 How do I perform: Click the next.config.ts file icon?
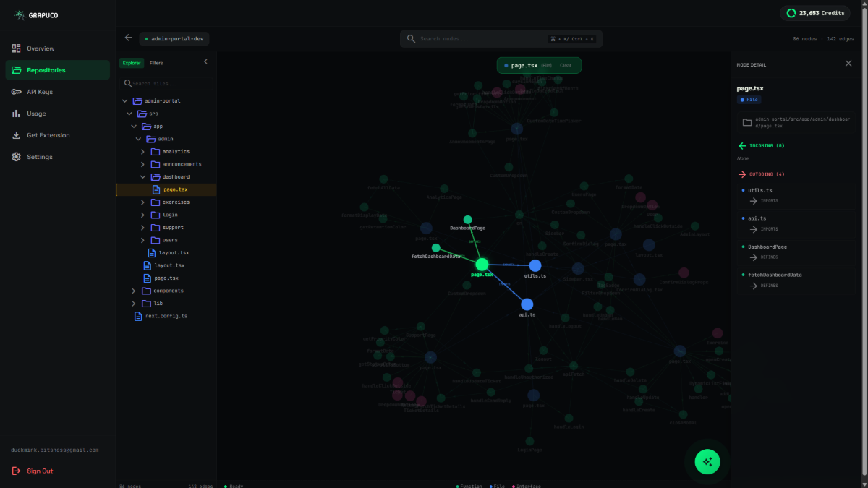tap(139, 316)
